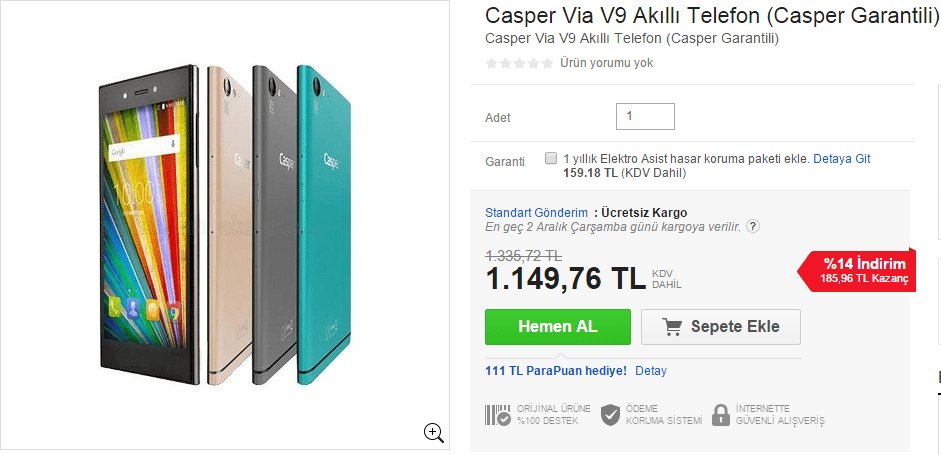Click the magnifier zoom icon on product image
This screenshot has height=455, width=941.
(x=434, y=432)
